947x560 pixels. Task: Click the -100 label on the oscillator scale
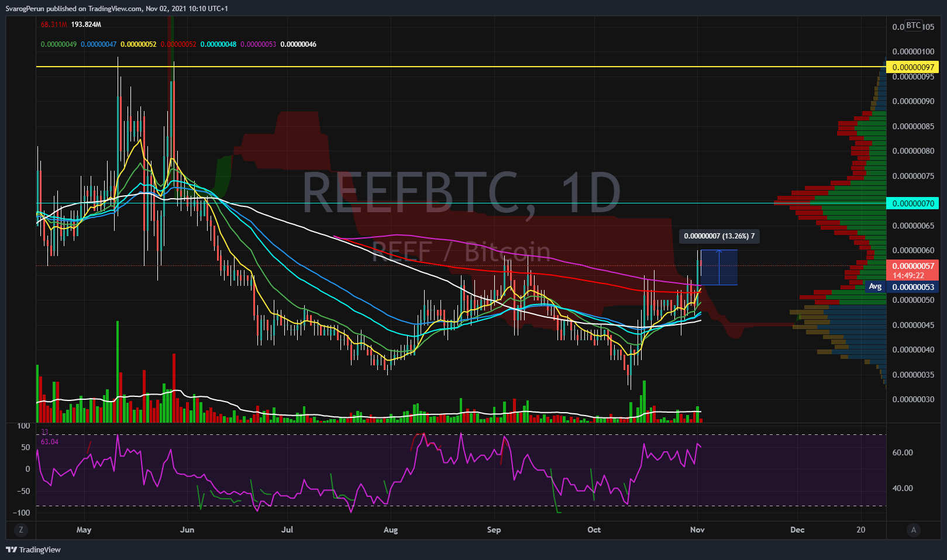tap(22, 513)
